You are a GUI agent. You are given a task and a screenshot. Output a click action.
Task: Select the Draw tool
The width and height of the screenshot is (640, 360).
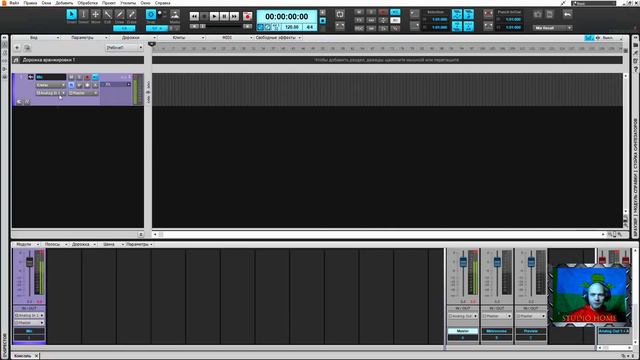click(x=119, y=15)
